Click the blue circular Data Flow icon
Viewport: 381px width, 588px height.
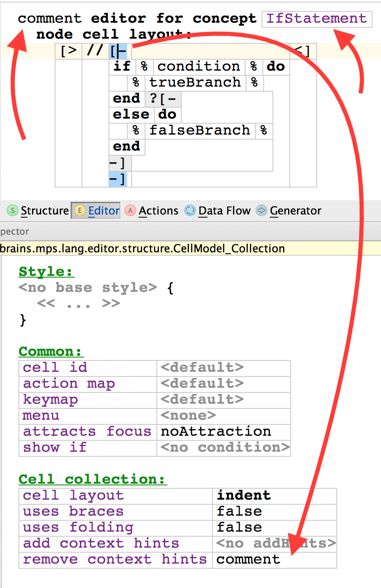pyautogui.click(x=190, y=210)
